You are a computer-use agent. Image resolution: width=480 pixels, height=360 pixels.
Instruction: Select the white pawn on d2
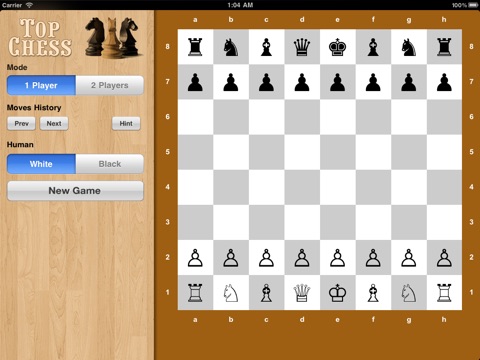302,258
